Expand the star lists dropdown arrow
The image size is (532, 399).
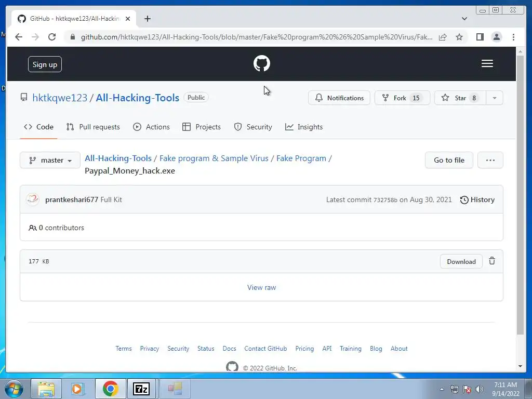tap(495, 98)
